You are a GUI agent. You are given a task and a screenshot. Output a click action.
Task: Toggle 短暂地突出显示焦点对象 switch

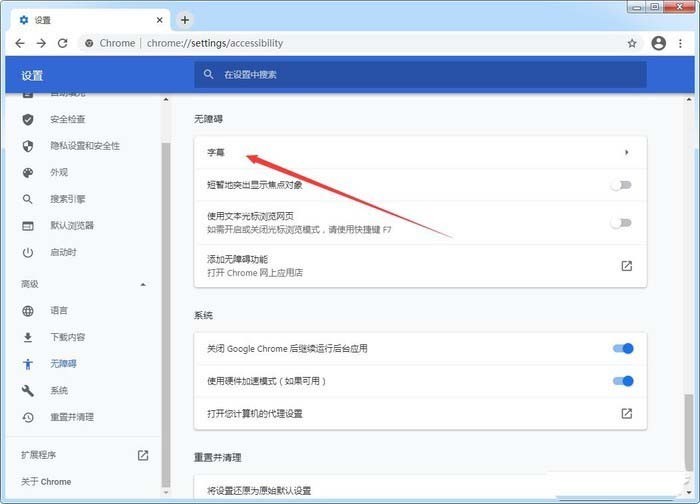[x=622, y=185]
